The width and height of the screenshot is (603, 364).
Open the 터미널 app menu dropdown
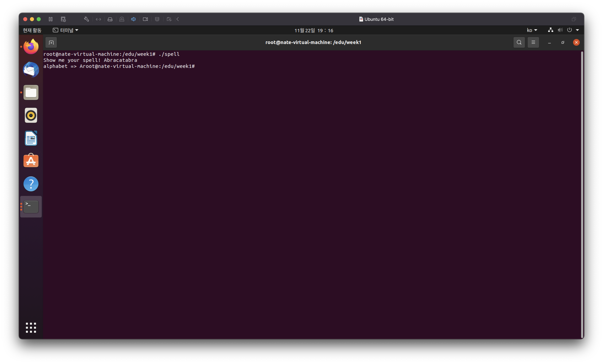click(66, 30)
